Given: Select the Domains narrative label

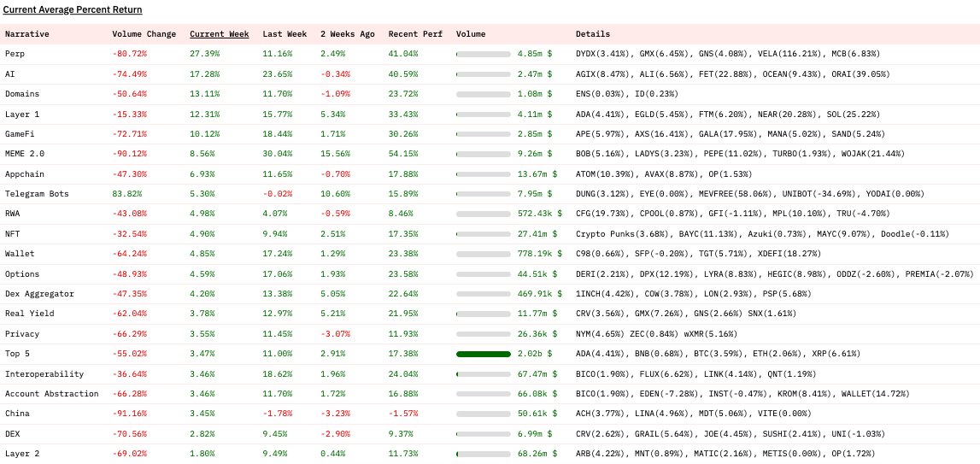Looking at the screenshot, I should pyautogui.click(x=22, y=94).
